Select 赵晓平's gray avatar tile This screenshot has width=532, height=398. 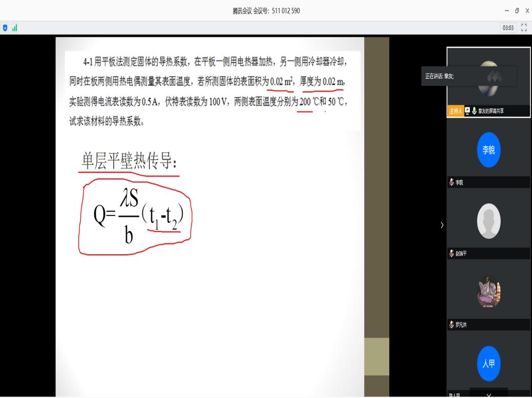tap(488, 222)
